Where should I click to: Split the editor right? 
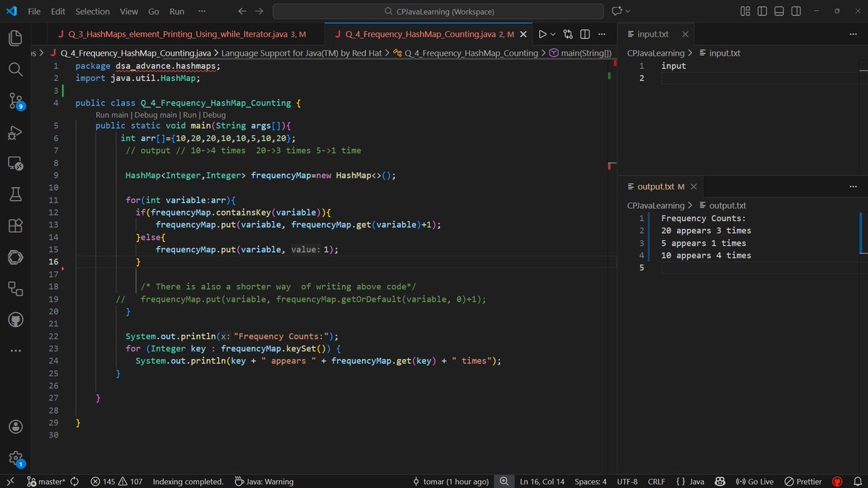585,34
